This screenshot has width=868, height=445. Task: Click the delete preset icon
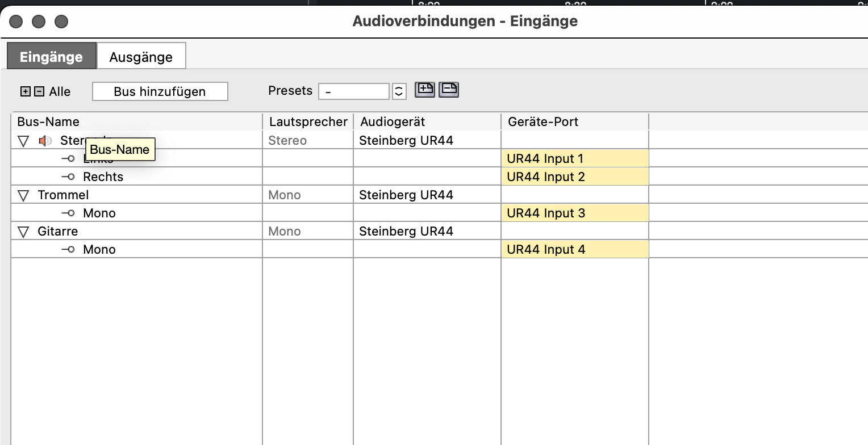point(449,90)
